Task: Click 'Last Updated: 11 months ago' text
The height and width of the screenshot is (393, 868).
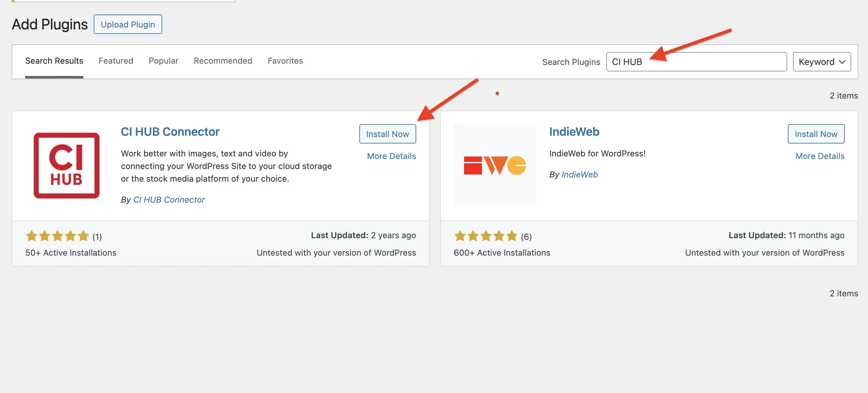Action: click(x=787, y=235)
